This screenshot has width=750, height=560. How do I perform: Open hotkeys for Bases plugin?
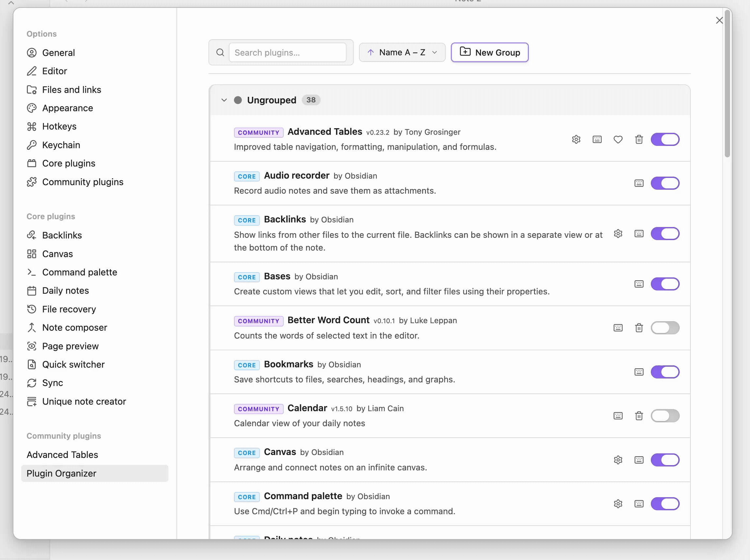pos(639,284)
